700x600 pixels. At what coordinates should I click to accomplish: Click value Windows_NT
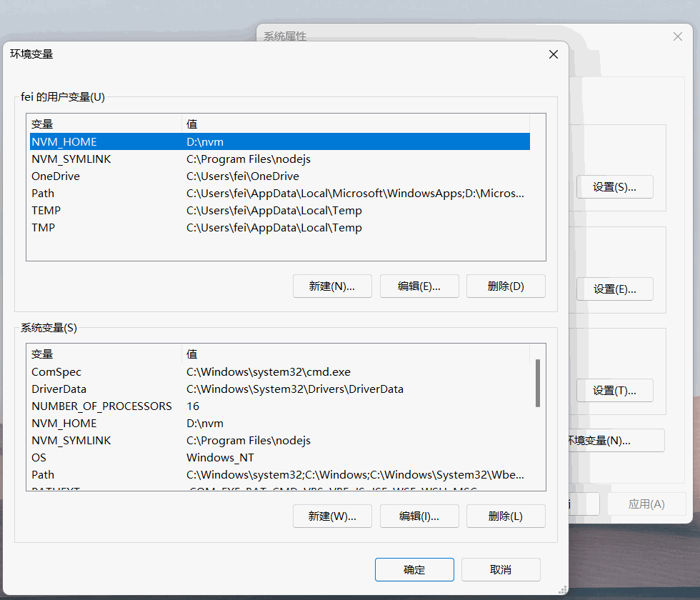click(x=220, y=458)
